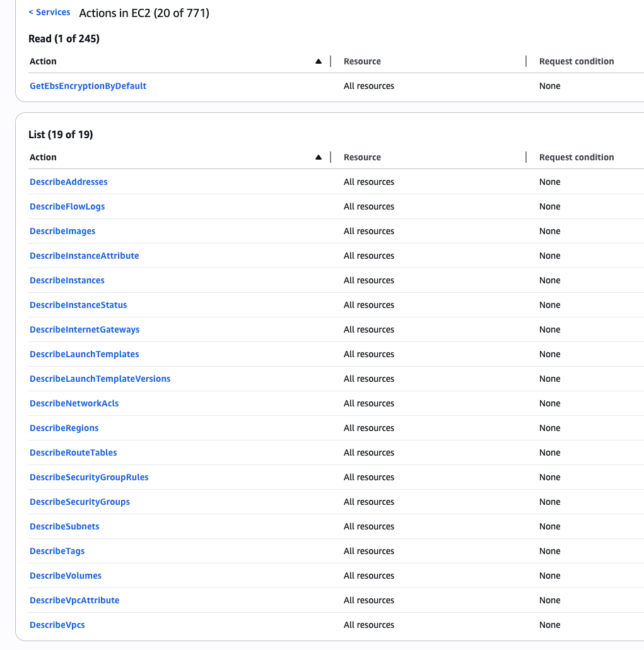Open the GetEbsEncryptionByDefault action

click(88, 85)
